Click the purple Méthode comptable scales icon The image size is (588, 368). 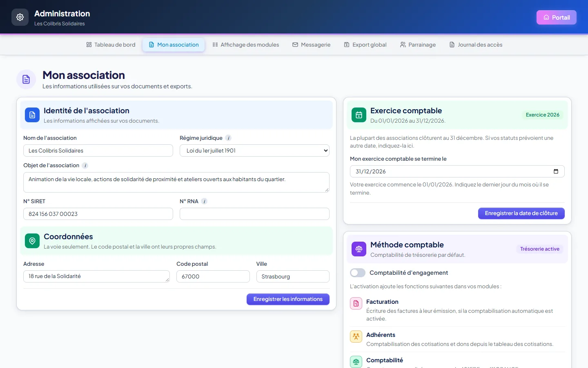(x=359, y=249)
